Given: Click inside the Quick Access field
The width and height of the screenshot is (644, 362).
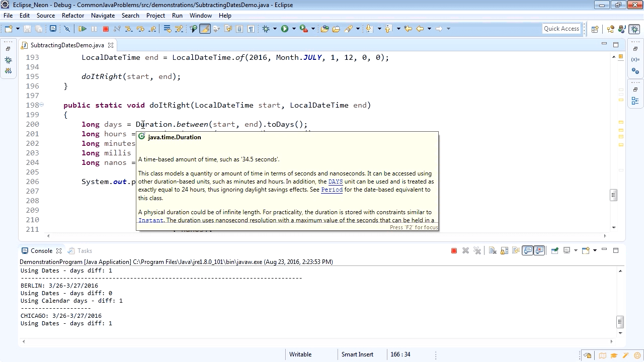Looking at the screenshot, I should pos(561,28).
